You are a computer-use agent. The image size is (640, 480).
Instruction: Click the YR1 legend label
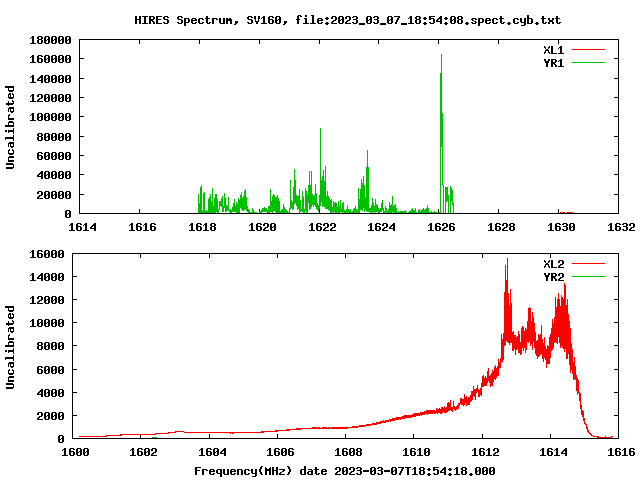[x=553, y=63]
